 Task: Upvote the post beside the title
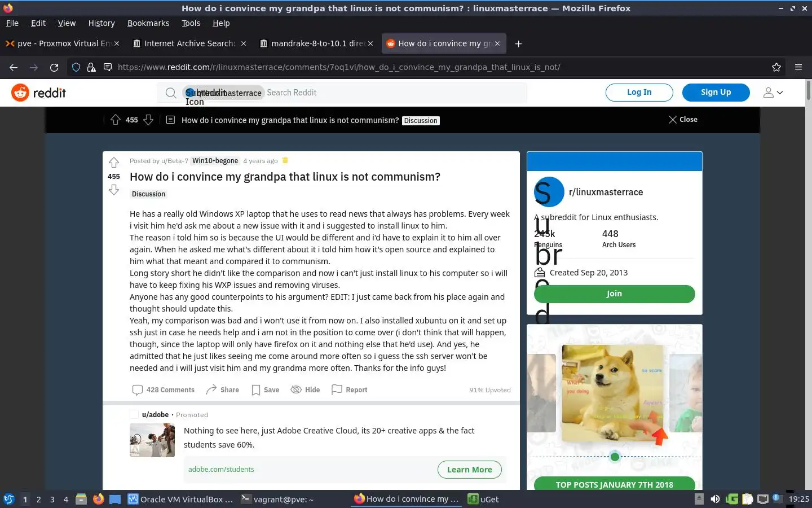click(114, 163)
